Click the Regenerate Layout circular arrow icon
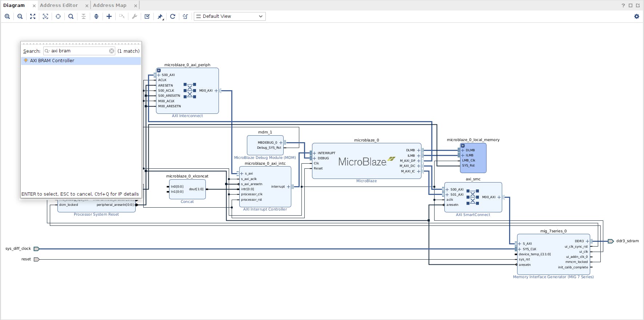Viewport: 644px width, 320px height. 173,16
